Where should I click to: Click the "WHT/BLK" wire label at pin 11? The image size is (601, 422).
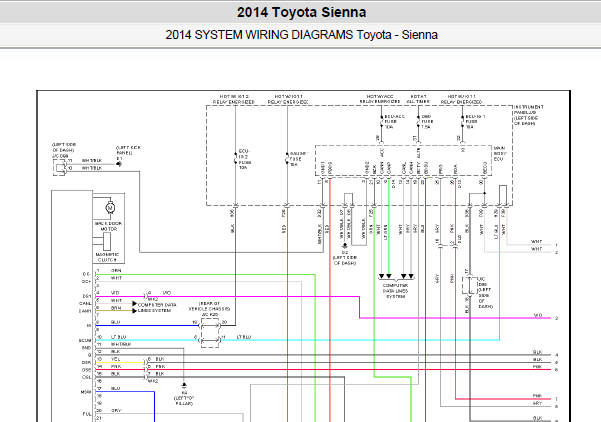[x=121, y=344]
